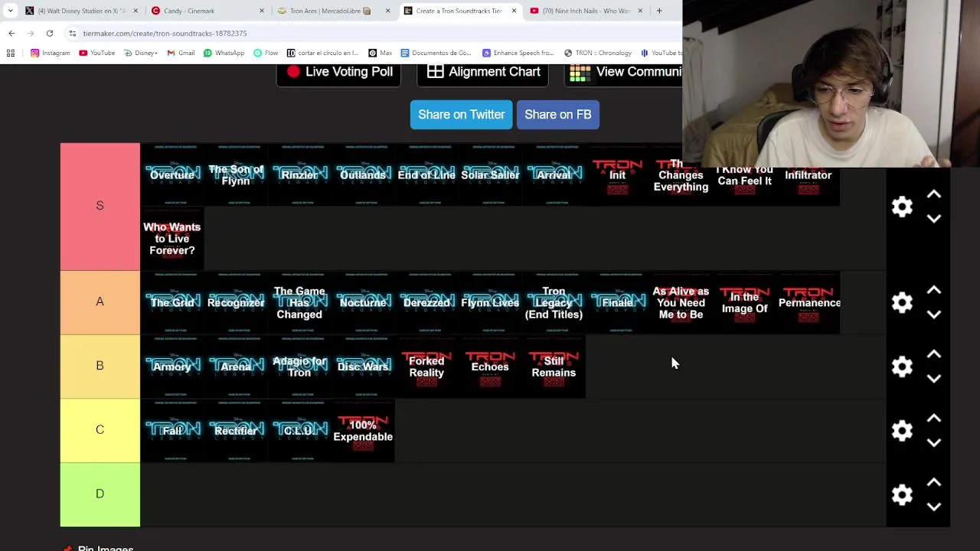The width and height of the screenshot is (980, 551).
Task: Select the Derezzed track tile
Action: tap(426, 303)
